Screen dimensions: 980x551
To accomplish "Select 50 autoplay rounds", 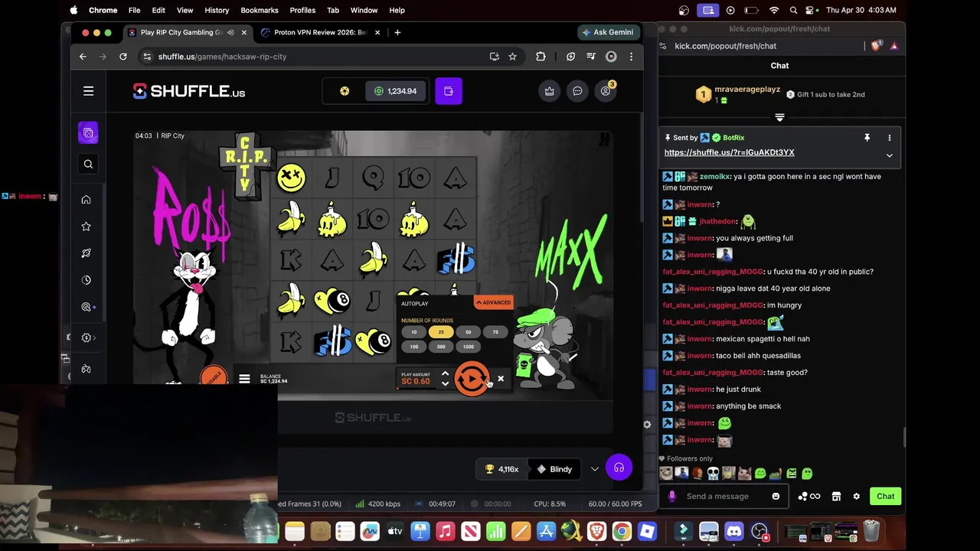I will [x=468, y=332].
